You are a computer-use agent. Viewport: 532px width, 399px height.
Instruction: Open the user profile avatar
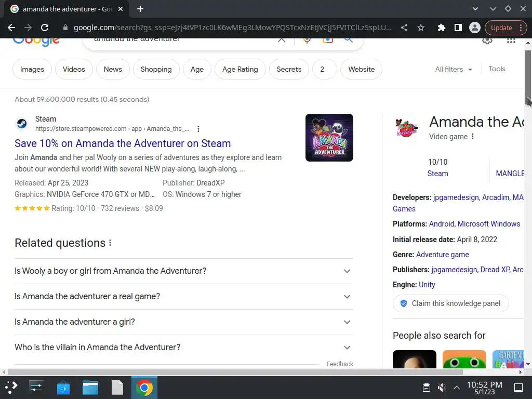tap(475, 28)
